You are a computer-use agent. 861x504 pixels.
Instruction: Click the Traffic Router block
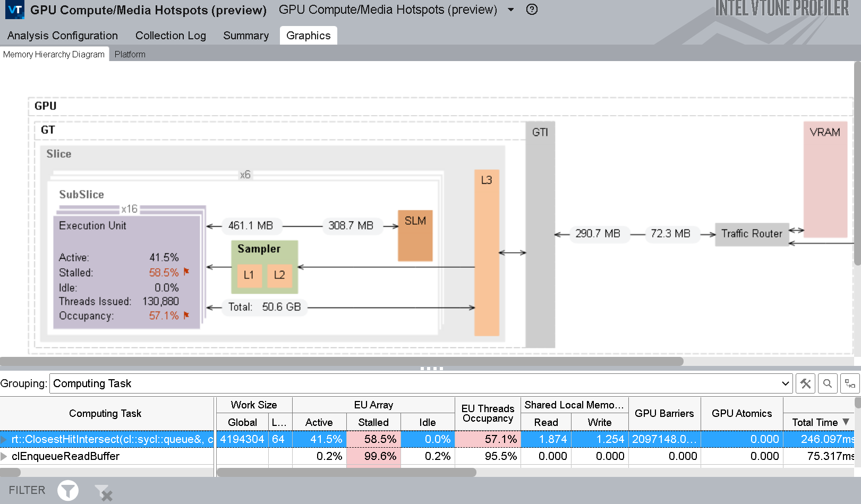click(x=752, y=234)
